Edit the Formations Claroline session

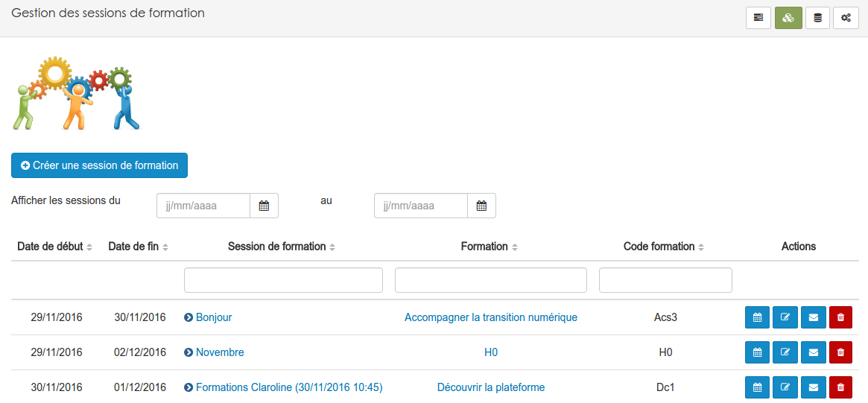tap(785, 387)
